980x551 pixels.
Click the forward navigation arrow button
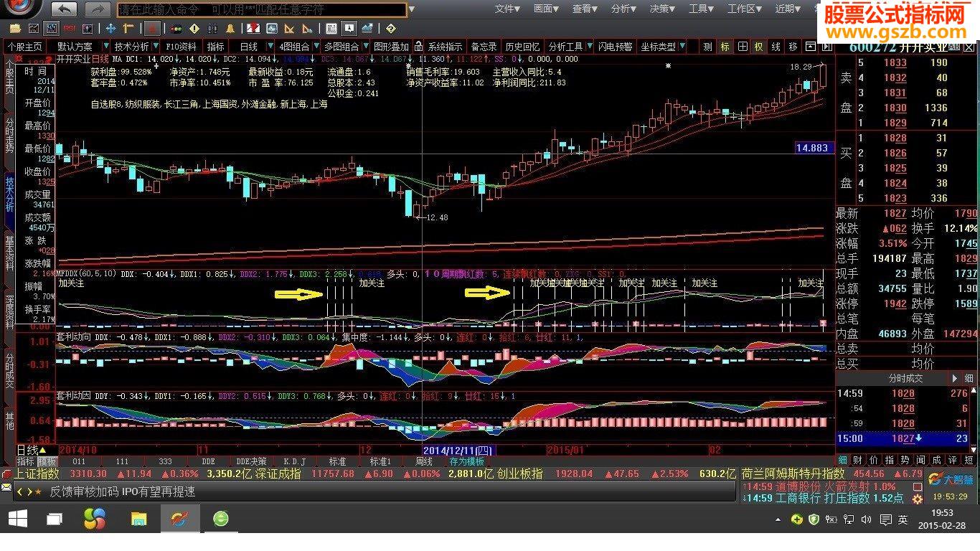98,9
